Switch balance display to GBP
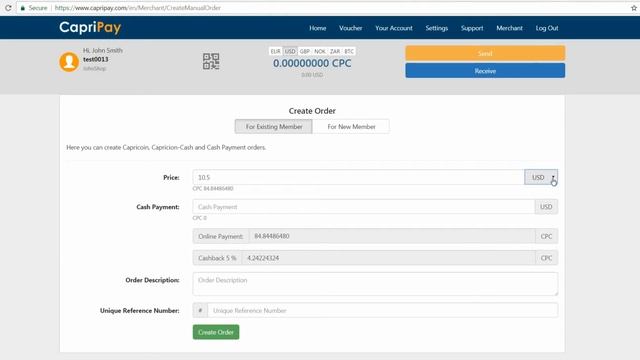640x360 pixels. pos(304,51)
